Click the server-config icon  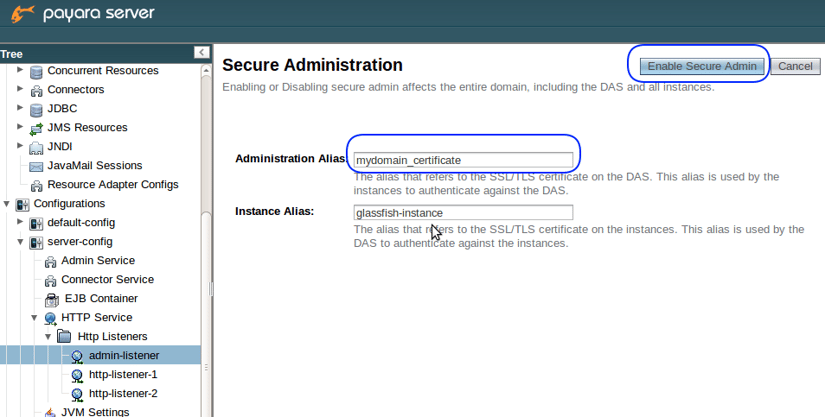[36, 242]
